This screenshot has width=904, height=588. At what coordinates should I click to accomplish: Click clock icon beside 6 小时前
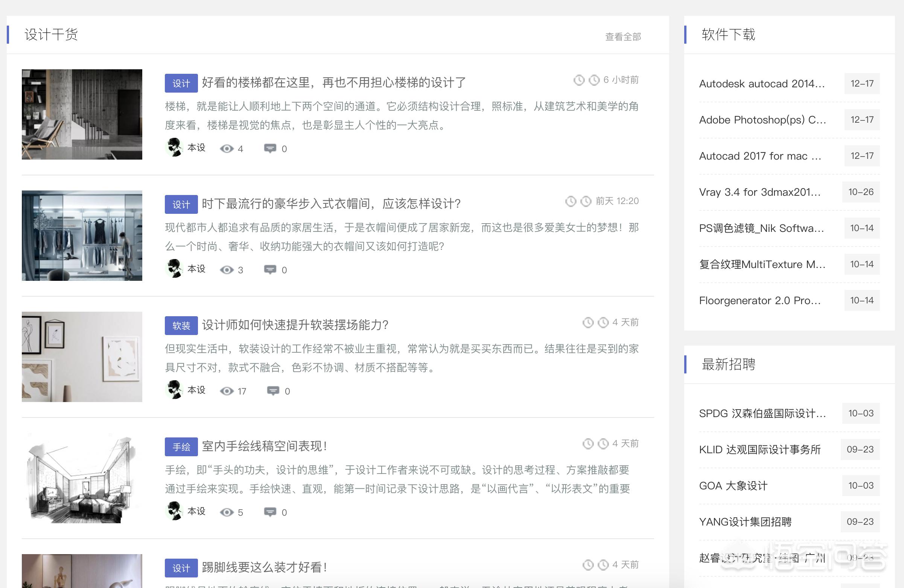[x=594, y=80]
